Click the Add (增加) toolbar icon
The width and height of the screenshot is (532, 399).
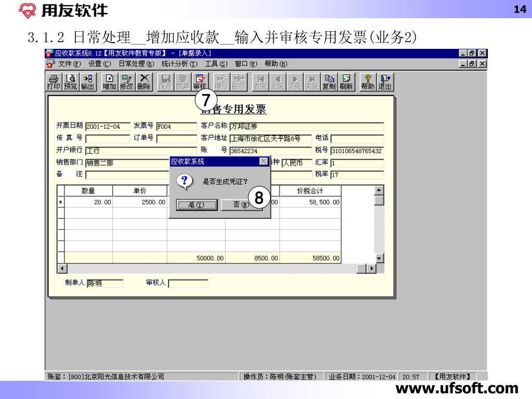point(109,82)
